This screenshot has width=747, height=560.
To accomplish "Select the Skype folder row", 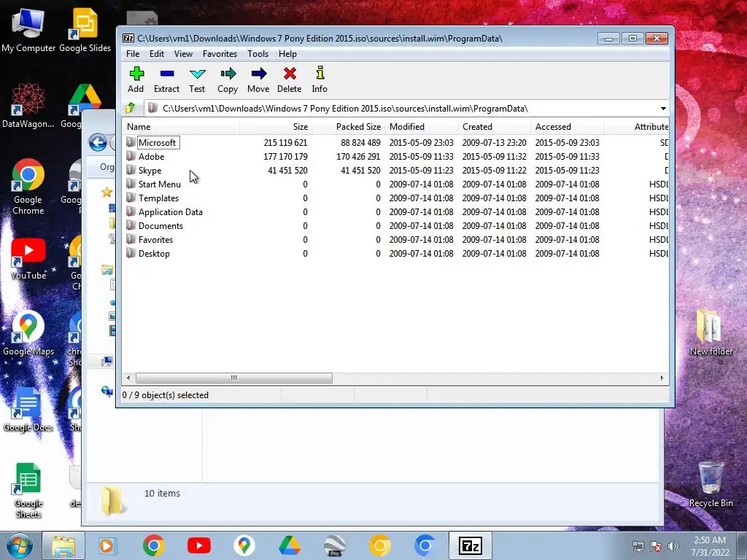I will [x=395, y=170].
